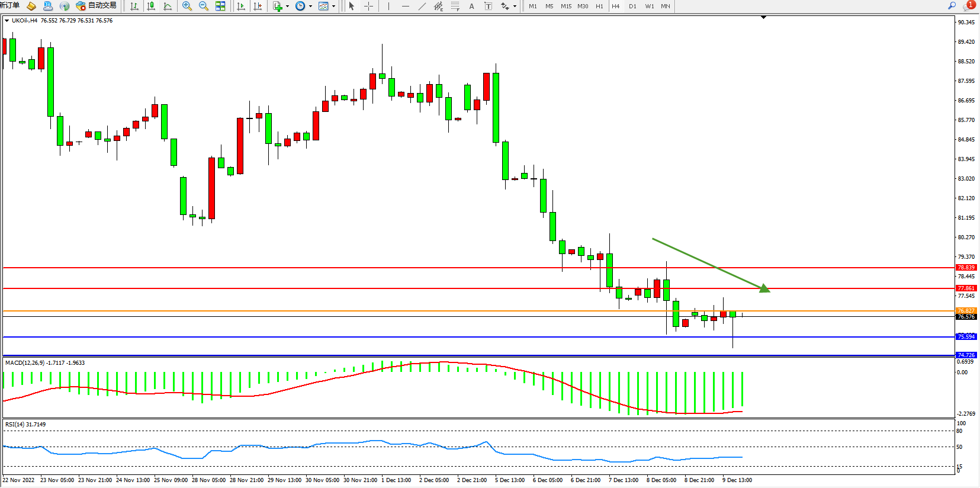Viewport: 980px width, 488px height.
Task: Open the tile windows layout icon
Action: point(220,6)
